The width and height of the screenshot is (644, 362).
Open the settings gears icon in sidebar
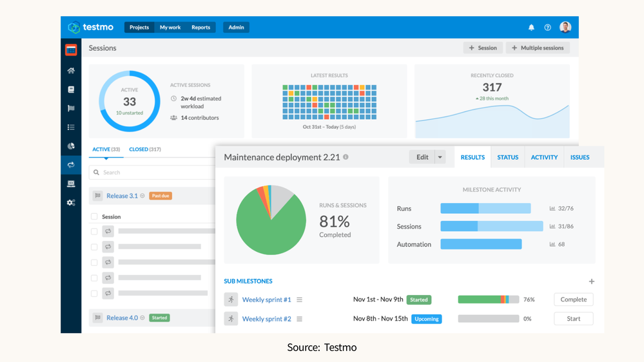(x=71, y=202)
